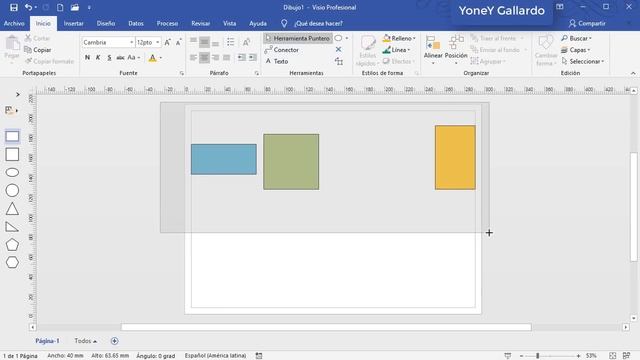Toggle strikethrough (abc) formatting
Viewport: 640px width, 360px height.
point(120,58)
